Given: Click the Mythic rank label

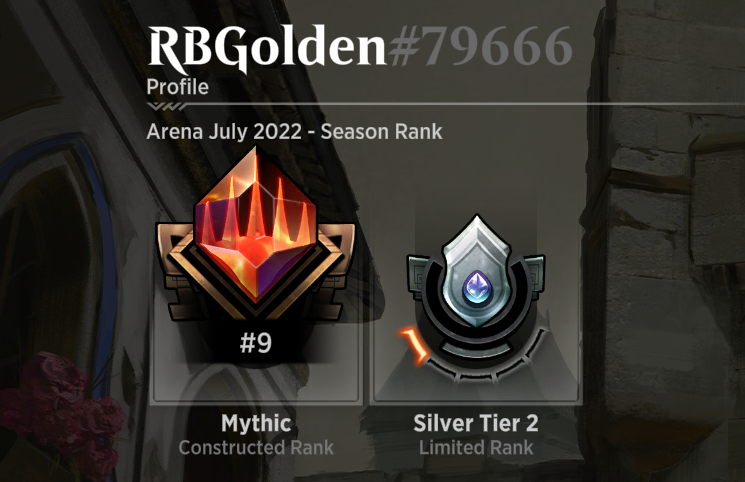Looking at the screenshot, I should [256, 423].
